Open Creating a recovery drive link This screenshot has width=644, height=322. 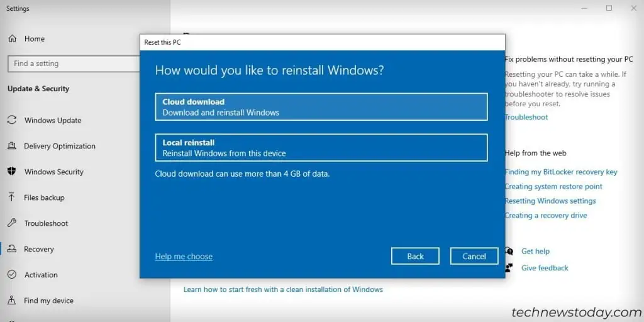pos(546,215)
